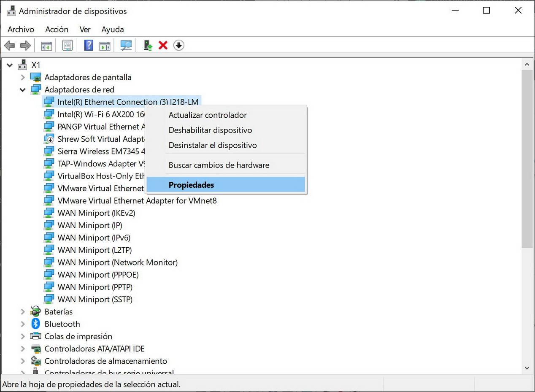Viewport: 535px width, 392px height.
Task: Select VMware Virtual Ethernet Adapter for VMnet8
Action: [137, 200]
